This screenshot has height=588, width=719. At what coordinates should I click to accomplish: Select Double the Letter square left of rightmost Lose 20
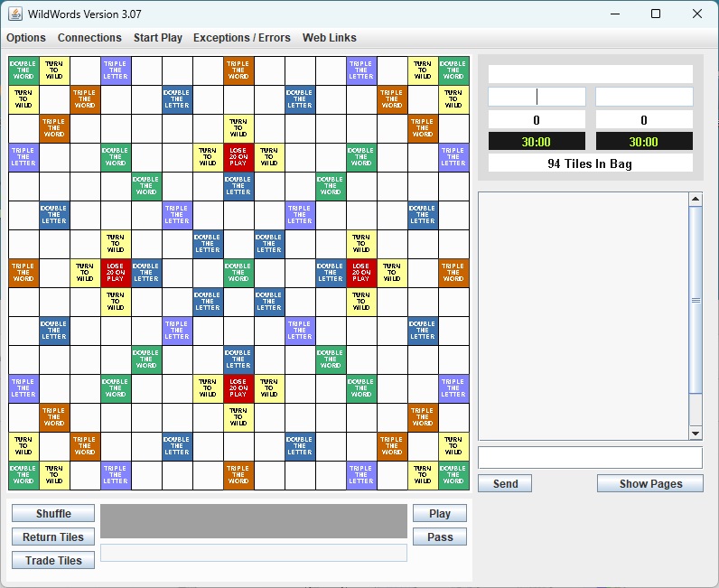[331, 273]
